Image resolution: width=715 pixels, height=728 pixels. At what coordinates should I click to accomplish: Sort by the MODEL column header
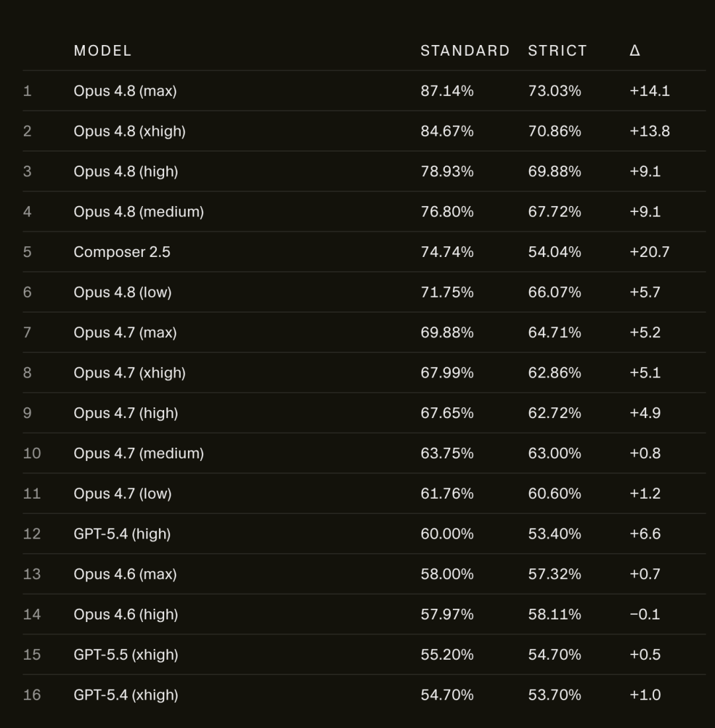click(103, 50)
